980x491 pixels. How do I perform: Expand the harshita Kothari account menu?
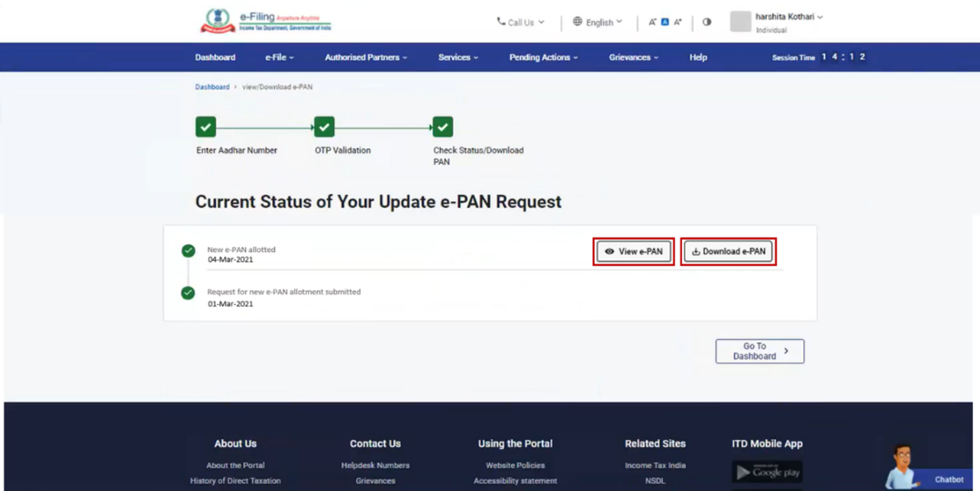[789, 17]
